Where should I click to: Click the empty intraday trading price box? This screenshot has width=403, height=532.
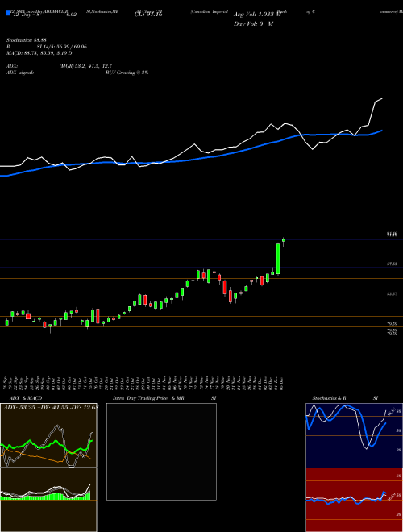(161, 451)
